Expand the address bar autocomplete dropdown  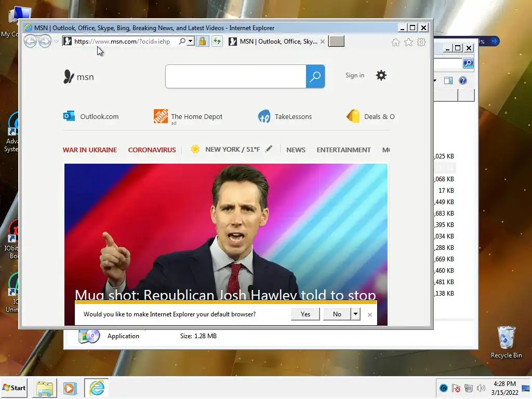[x=191, y=42]
